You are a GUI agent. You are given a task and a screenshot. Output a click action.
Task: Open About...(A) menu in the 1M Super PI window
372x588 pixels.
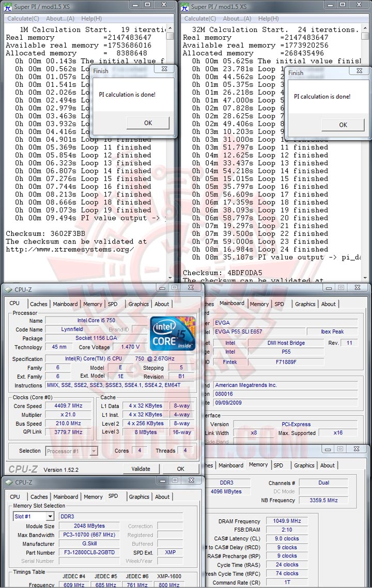coord(60,19)
